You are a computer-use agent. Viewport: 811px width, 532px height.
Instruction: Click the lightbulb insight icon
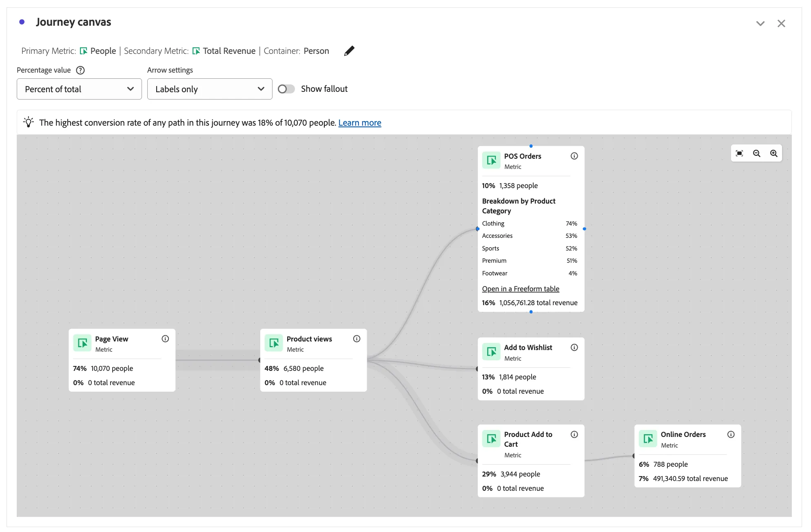[x=29, y=122]
